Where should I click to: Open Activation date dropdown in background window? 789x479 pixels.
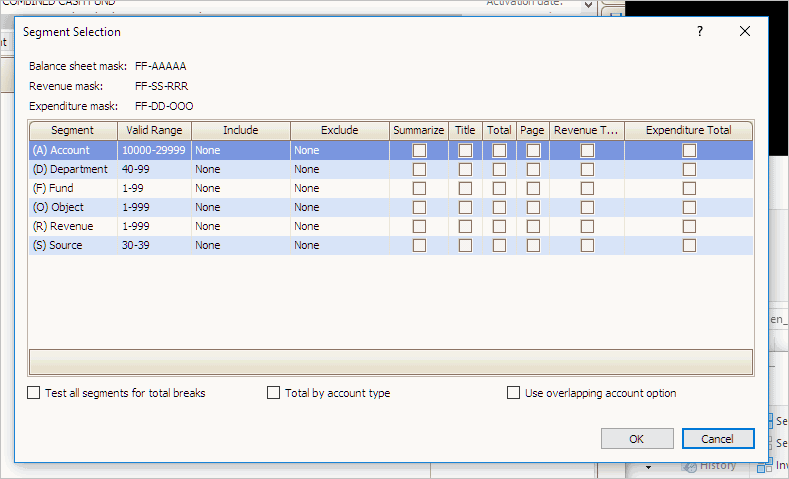pyautogui.click(x=589, y=5)
